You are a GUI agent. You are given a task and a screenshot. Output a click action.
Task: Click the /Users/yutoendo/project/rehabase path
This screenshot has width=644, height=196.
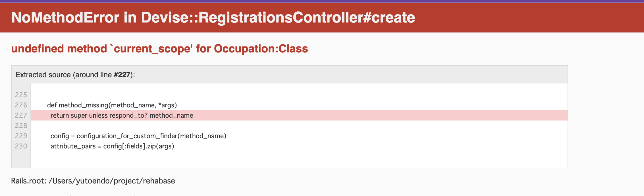tap(112, 181)
